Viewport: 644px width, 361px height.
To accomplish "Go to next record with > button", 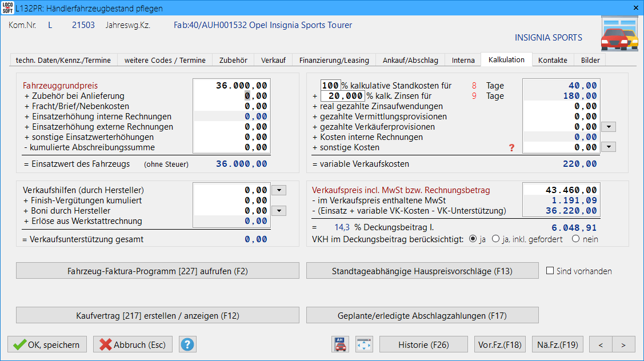I will click(623, 344).
